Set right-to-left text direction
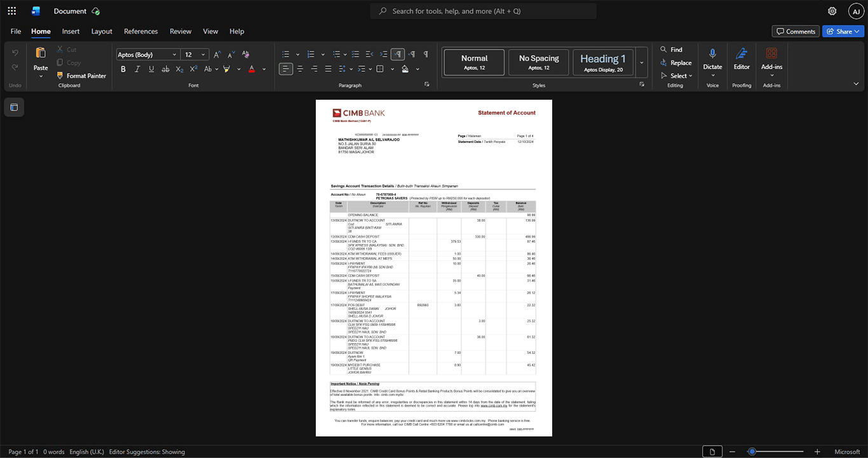868x458 pixels. click(x=412, y=54)
